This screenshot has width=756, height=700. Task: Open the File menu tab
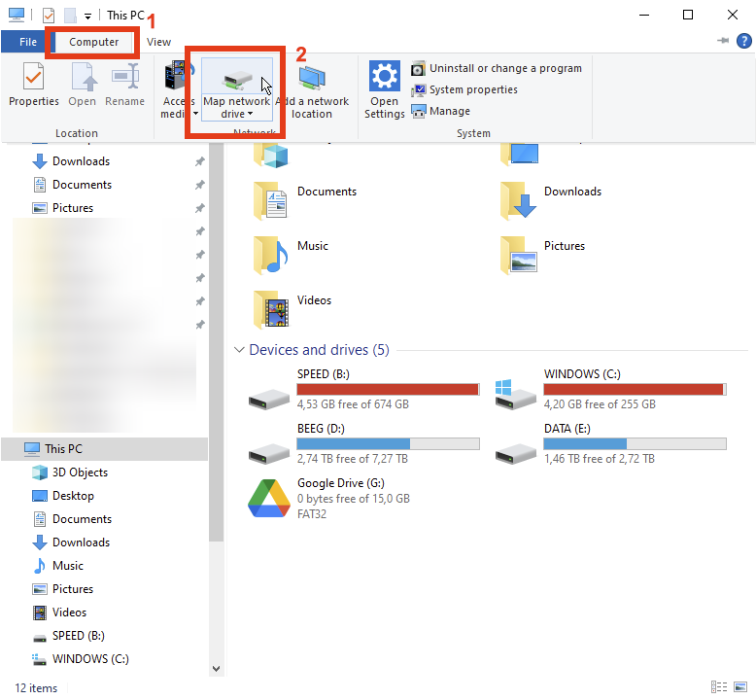tap(27, 42)
